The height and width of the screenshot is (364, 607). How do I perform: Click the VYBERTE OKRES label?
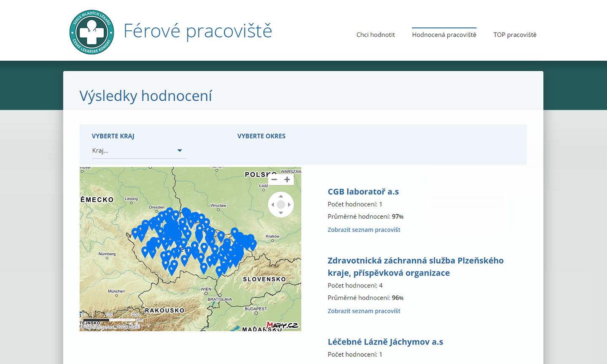click(261, 136)
